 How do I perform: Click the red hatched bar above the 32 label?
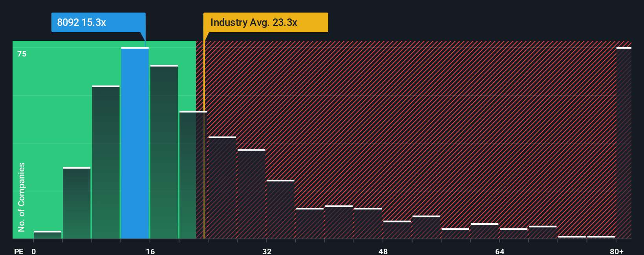pyautogui.click(x=280, y=209)
